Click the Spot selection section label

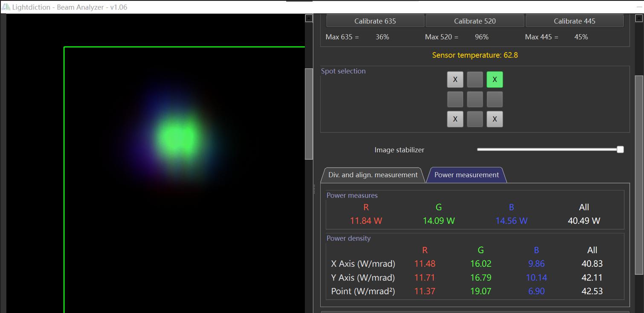343,71
